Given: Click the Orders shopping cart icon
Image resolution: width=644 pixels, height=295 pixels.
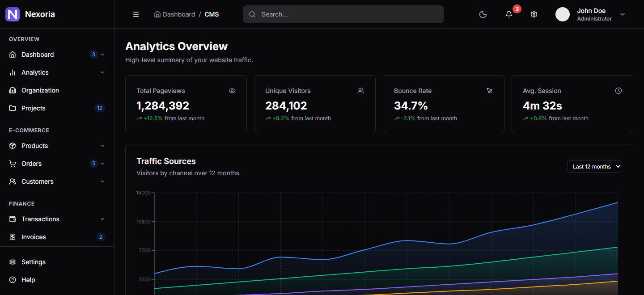Looking at the screenshot, I should click(x=13, y=164).
